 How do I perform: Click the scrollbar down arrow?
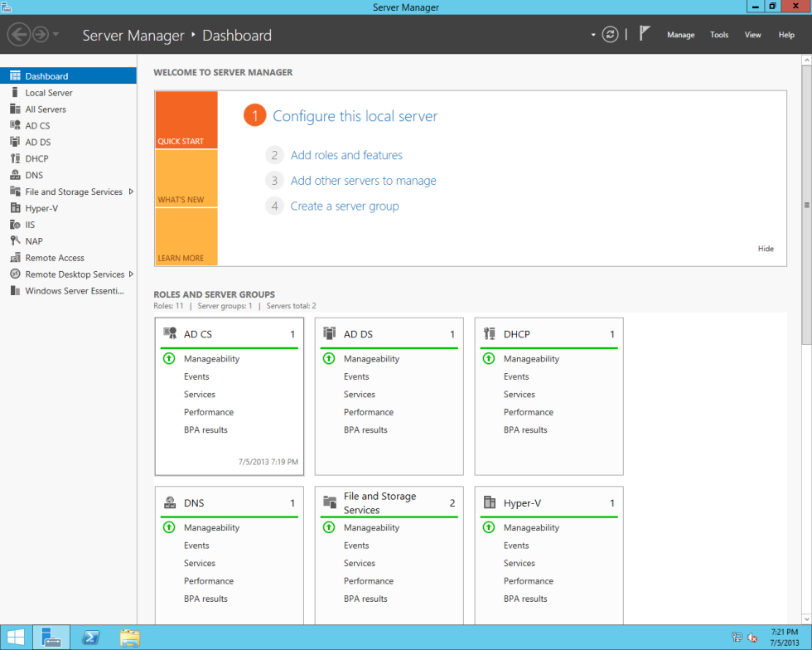pyautogui.click(x=806, y=618)
